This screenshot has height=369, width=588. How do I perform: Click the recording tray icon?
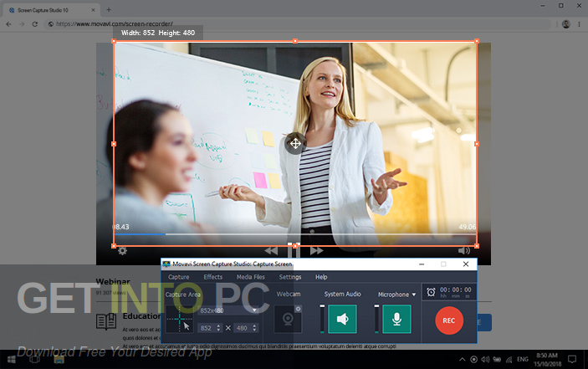coord(473,360)
